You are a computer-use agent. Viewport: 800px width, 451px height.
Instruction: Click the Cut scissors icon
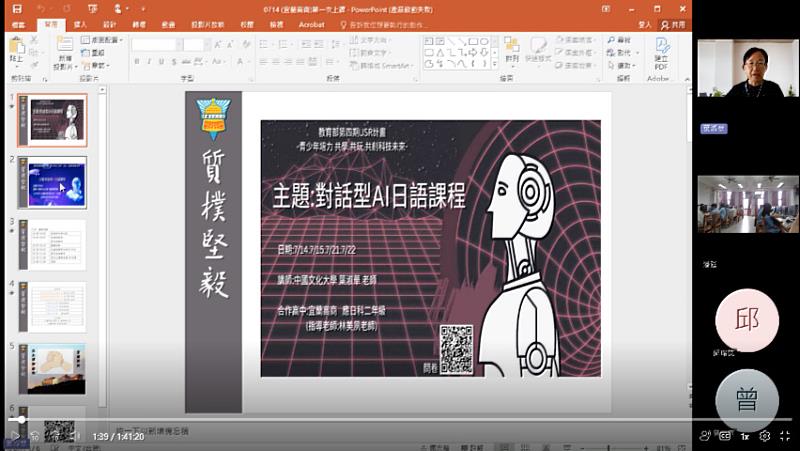pos(34,40)
